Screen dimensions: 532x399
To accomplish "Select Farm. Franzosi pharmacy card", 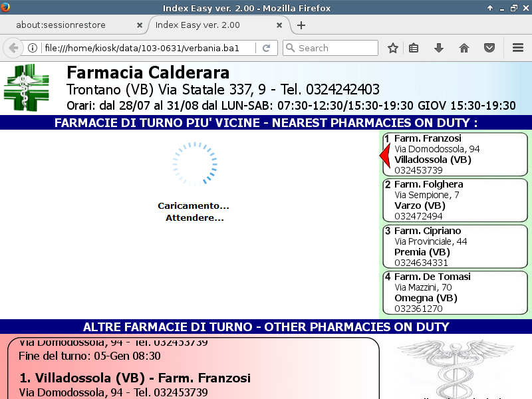I will pyautogui.click(x=456, y=154).
